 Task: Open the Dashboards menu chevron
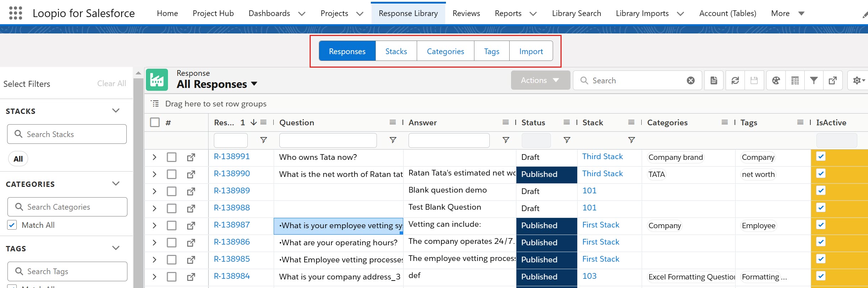302,14
